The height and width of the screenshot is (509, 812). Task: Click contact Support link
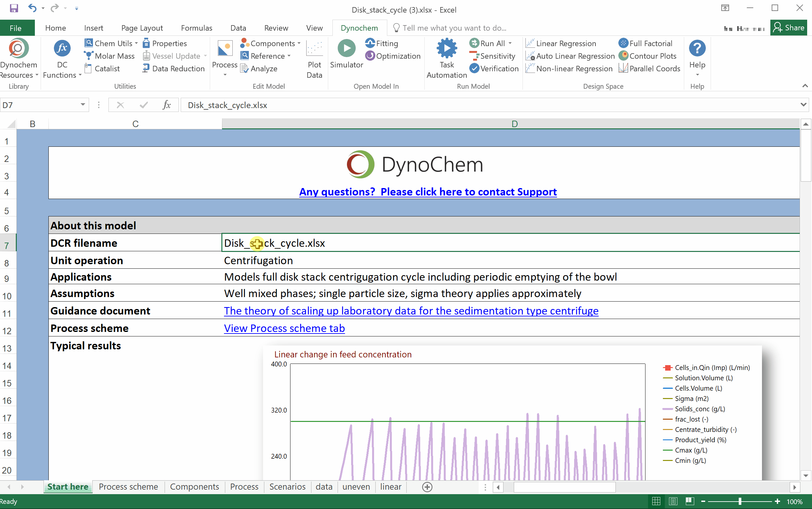tap(428, 192)
